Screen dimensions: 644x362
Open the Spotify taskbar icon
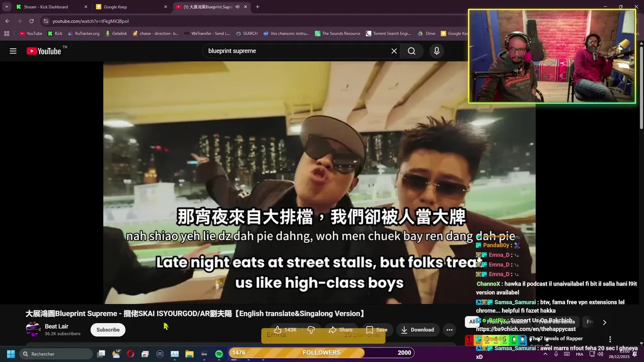(219, 354)
